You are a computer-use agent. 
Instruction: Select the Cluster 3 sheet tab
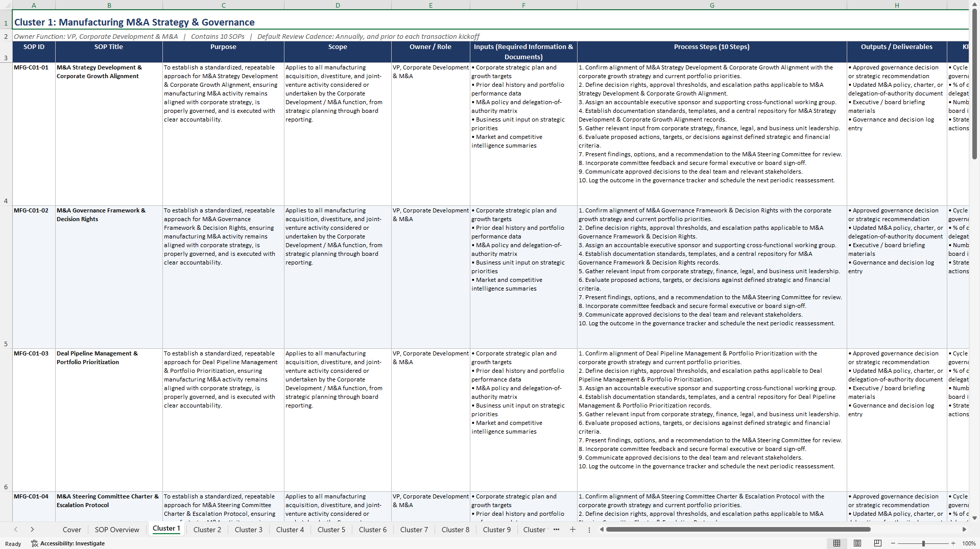[x=249, y=530]
